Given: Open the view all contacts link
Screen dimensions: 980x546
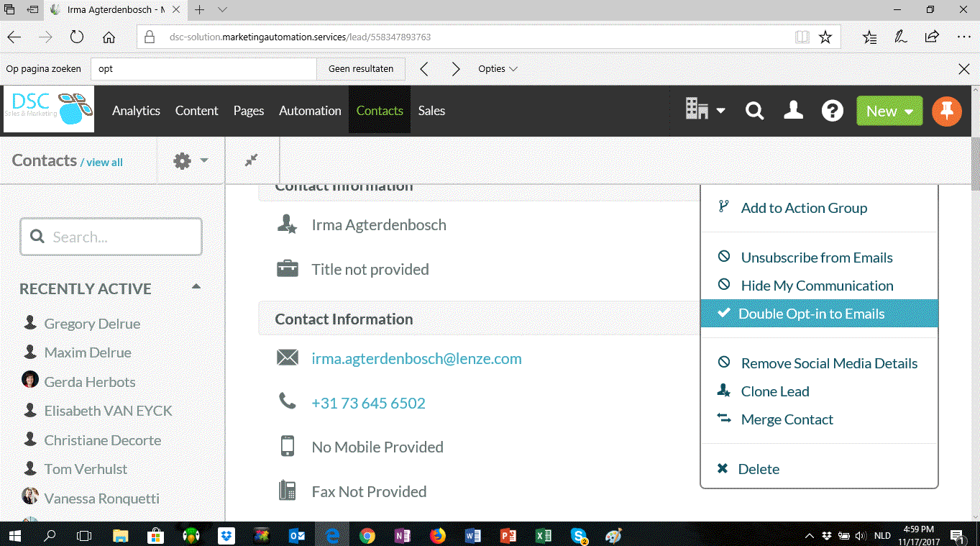Looking at the screenshot, I should click(x=104, y=162).
